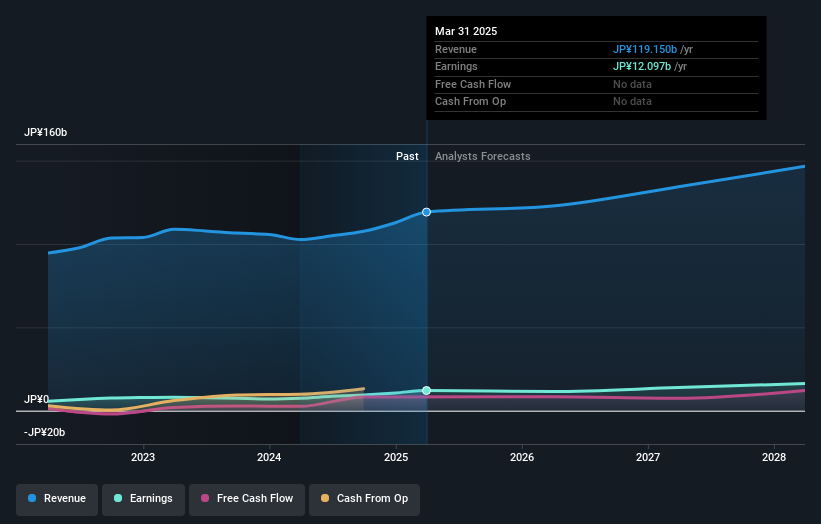
Task: Click the 2027 x-axis label
Action: pos(648,457)
